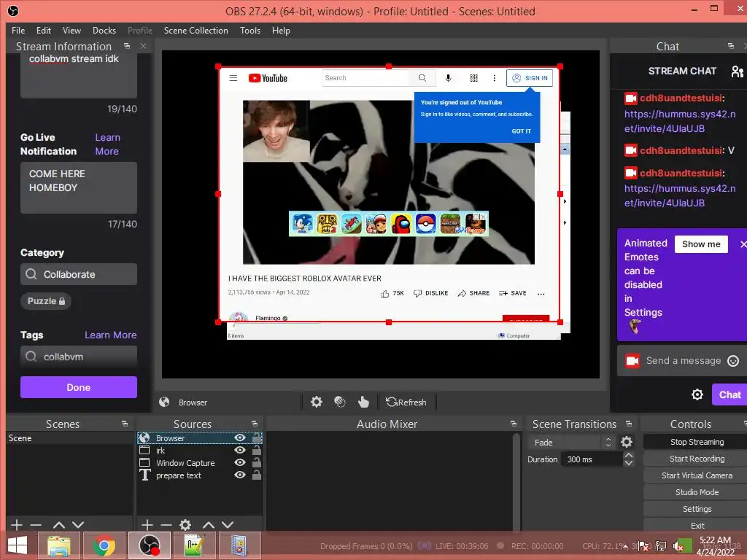The width and height of the screenshot is (747, 560).
Task: Toggle lock on prepare text source
Action: pos(256,474)
